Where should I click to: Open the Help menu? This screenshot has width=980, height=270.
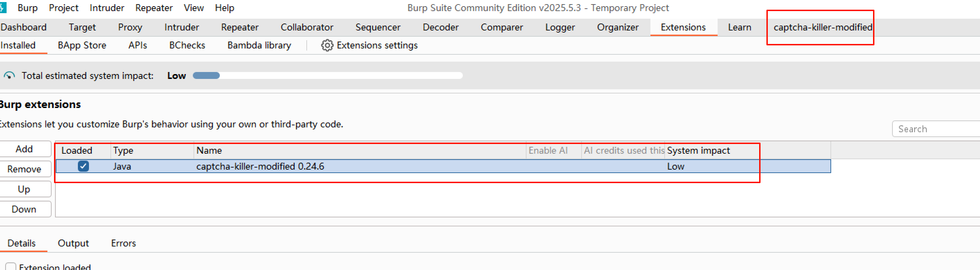[224, 8]
